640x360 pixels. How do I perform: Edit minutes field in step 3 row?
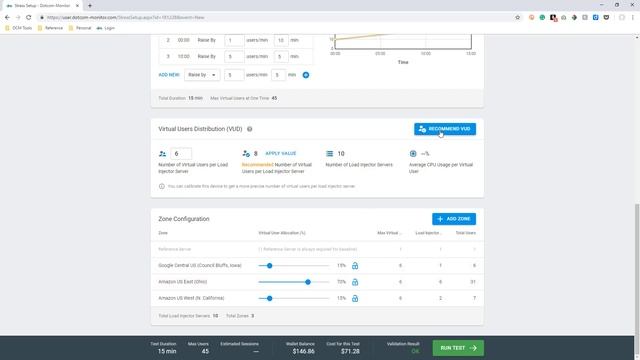coord(281,57)
